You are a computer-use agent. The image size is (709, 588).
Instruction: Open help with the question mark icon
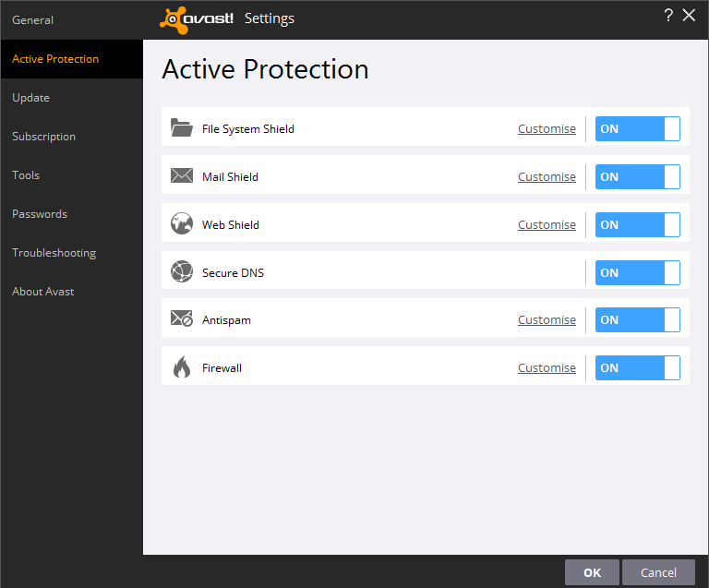(x=668, y=16)
